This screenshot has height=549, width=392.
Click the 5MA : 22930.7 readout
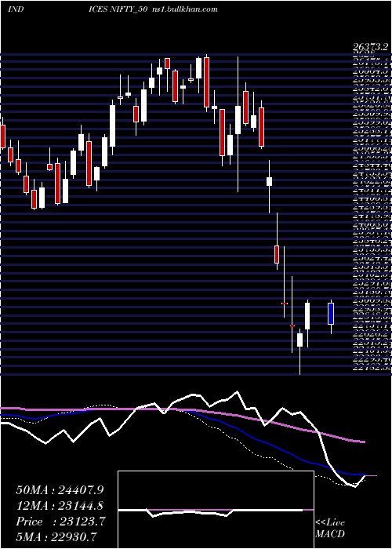(x=56, y=537)
